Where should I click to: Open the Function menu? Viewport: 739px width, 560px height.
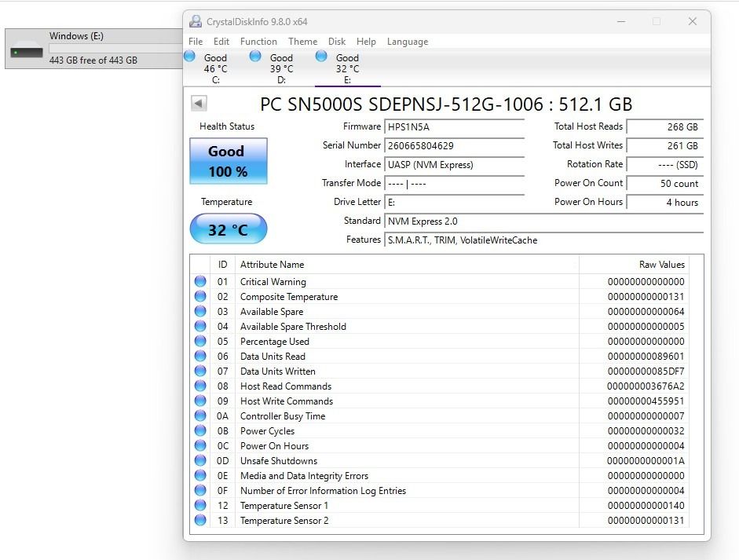pyautogui.click(x=258, y=42)
